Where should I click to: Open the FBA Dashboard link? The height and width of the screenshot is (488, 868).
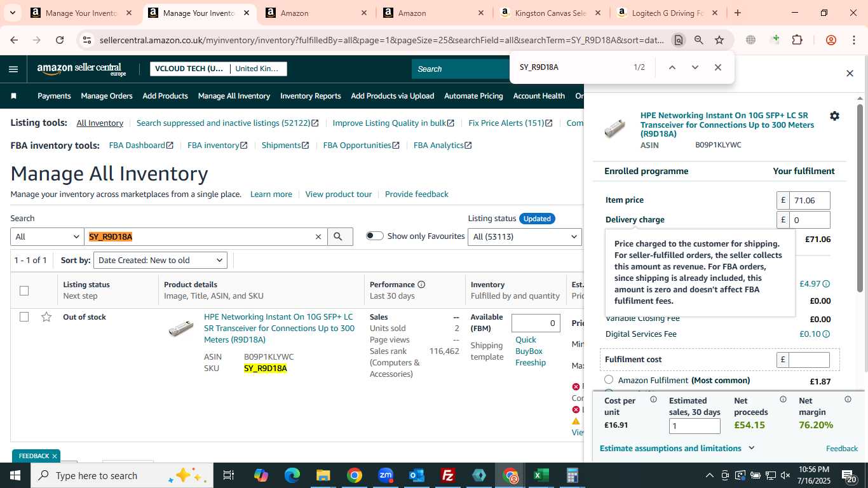point(141,146)
